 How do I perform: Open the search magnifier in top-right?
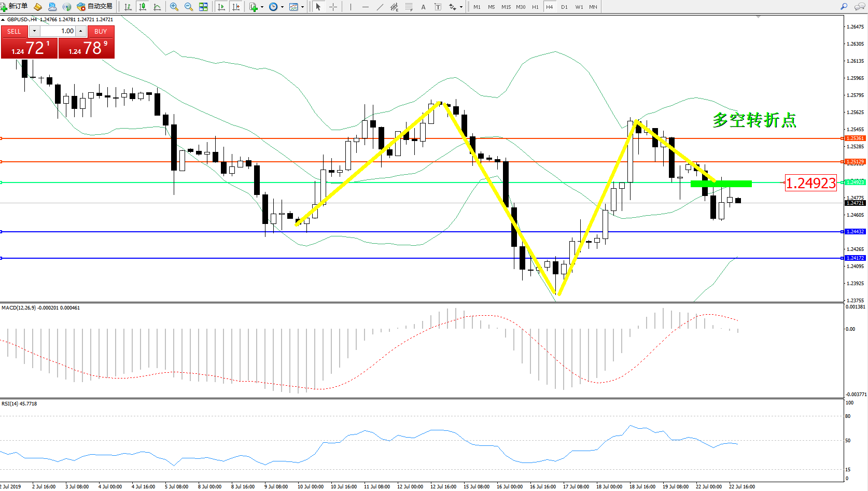[x=844, y=7]
